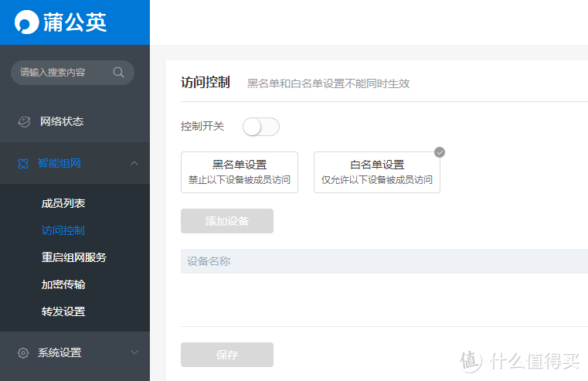Viewport: 588px width, 381px height.
Task: Click the 智能组网 network icon
Action: 23,164
